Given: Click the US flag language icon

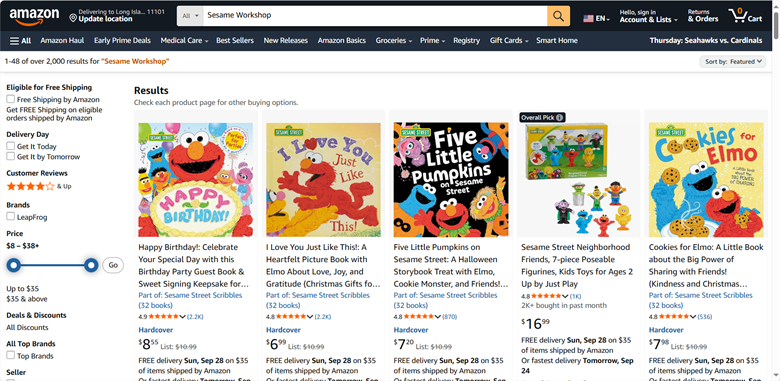Looking at the screenshot, I should coord(588,18).
